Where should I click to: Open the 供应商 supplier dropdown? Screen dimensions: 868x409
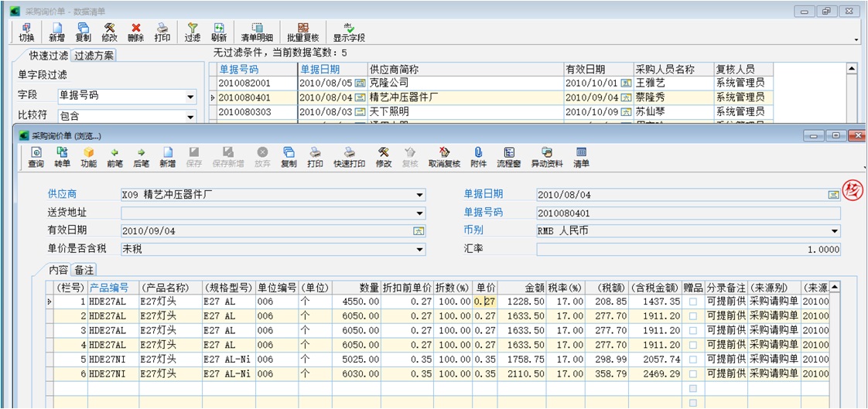tap(420, 195)
